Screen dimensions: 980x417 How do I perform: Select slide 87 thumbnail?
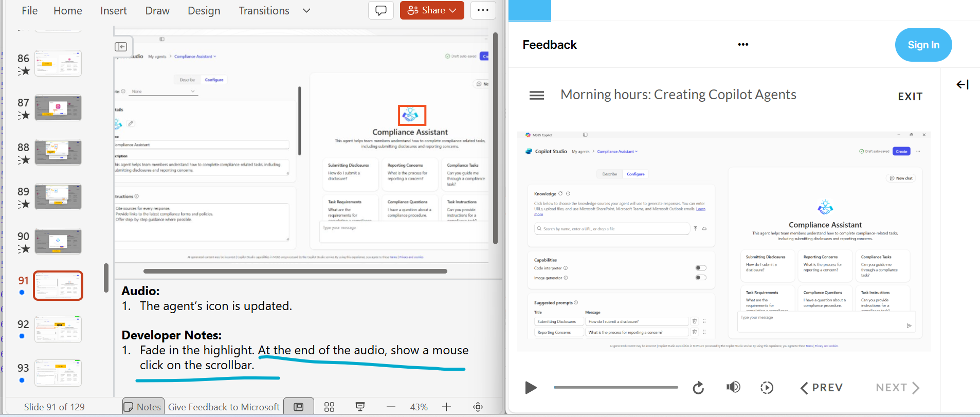58,107
